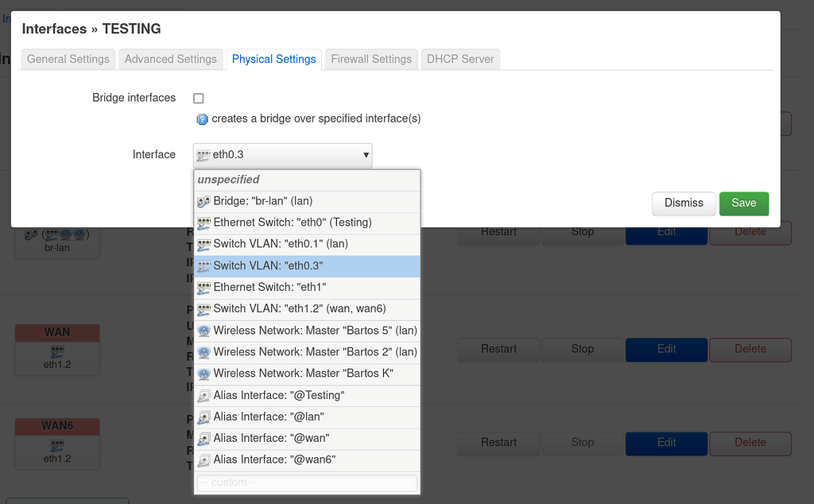Click the Alias Interface "@Testing" icon

(203, 395)
